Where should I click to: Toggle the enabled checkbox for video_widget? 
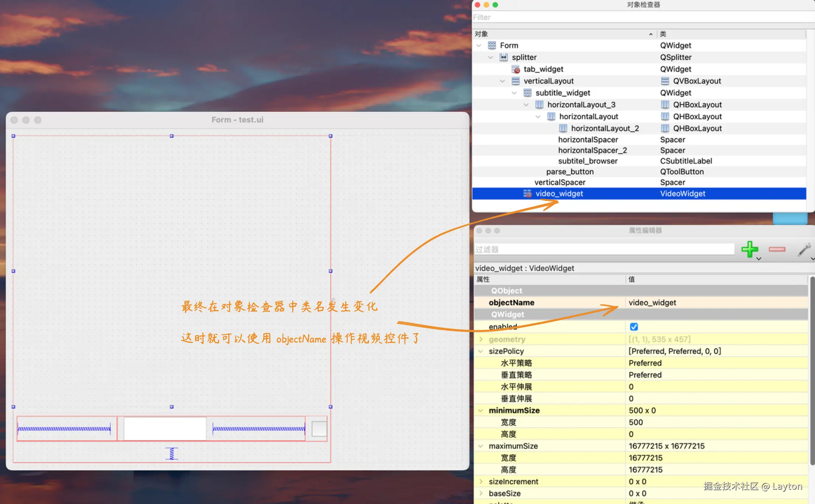634,326
